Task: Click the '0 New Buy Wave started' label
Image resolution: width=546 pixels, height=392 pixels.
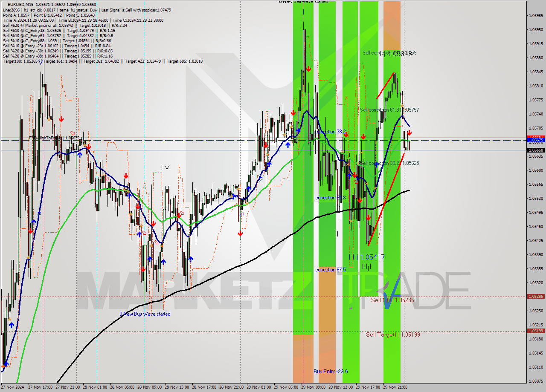Action: click(145, 314)
